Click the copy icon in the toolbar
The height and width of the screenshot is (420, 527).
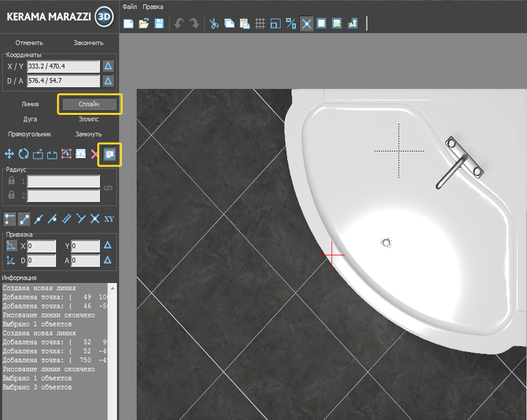[229, 23]
